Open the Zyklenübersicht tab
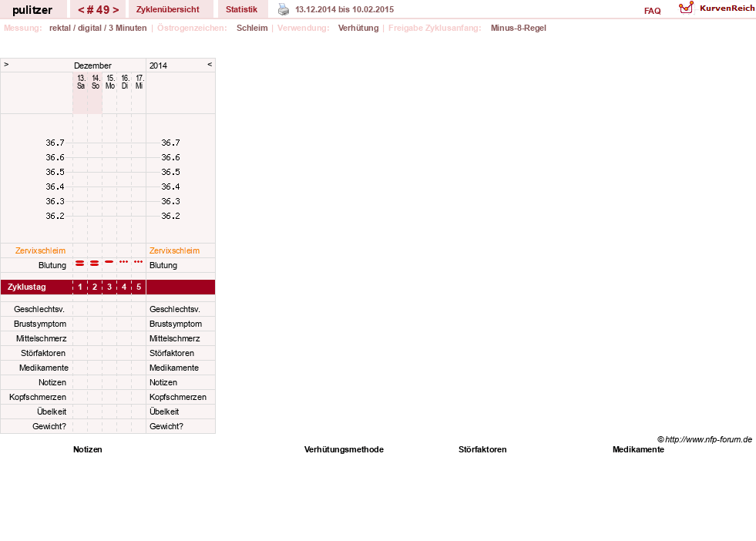 click(x=168, y=9)
